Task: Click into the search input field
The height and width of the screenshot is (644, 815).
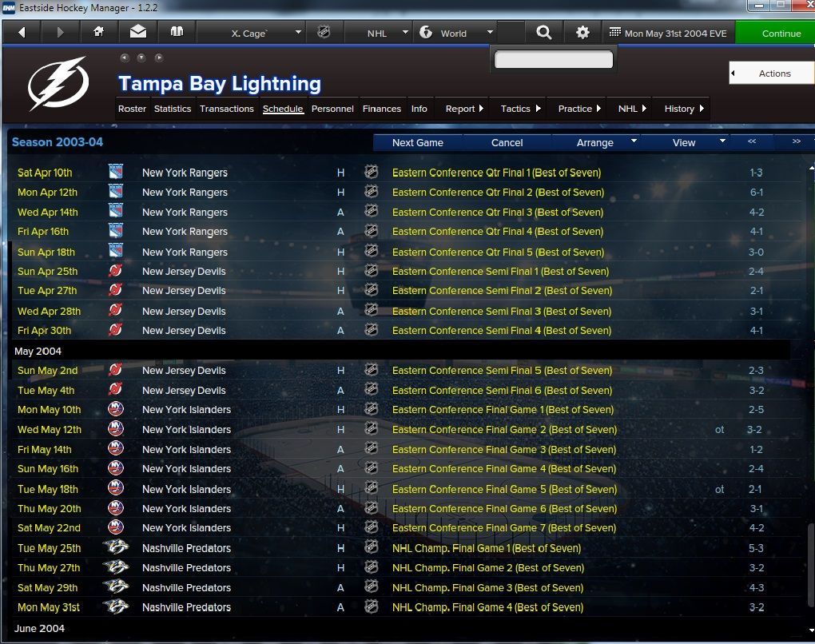Action: [x=554, y=60]
